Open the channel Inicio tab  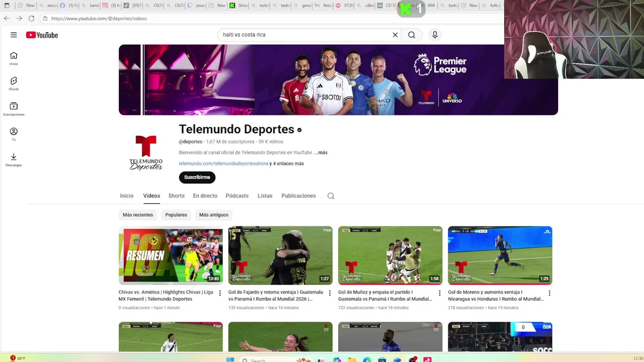(127, 196)
